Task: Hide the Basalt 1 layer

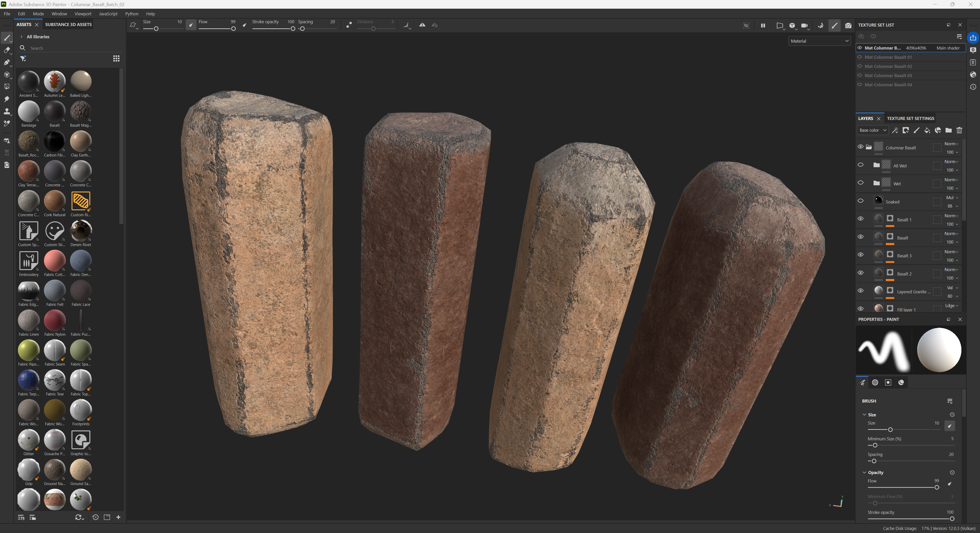Action: tap(860, 219)
